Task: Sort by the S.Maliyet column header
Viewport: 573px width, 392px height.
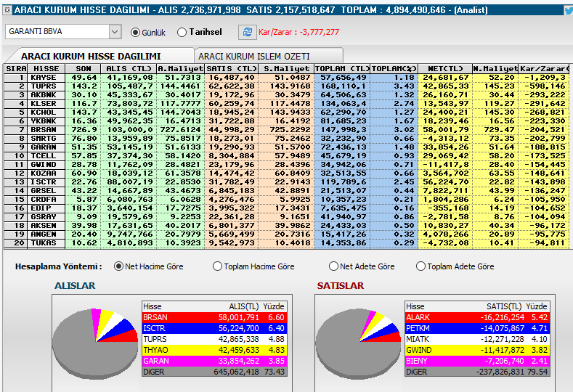Action: [286, 69]
